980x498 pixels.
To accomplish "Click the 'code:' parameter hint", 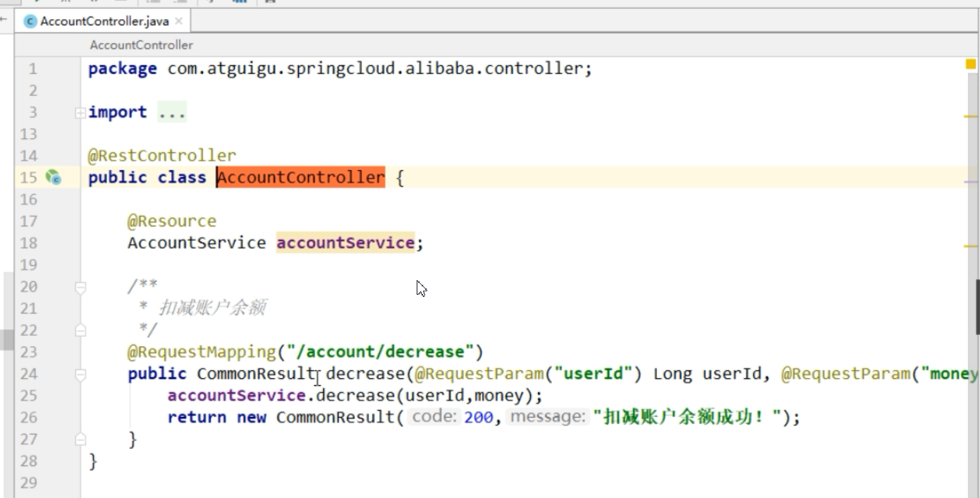I will (434, 417).
